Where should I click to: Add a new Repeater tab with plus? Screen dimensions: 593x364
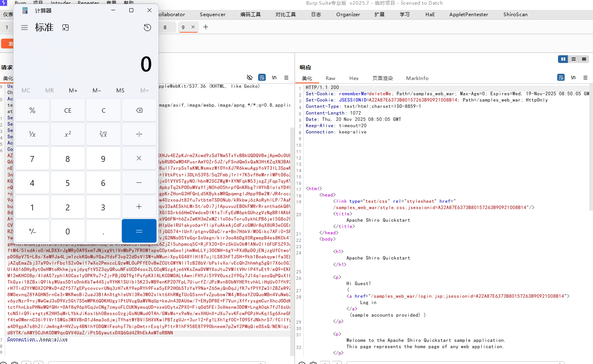point(206,27)
